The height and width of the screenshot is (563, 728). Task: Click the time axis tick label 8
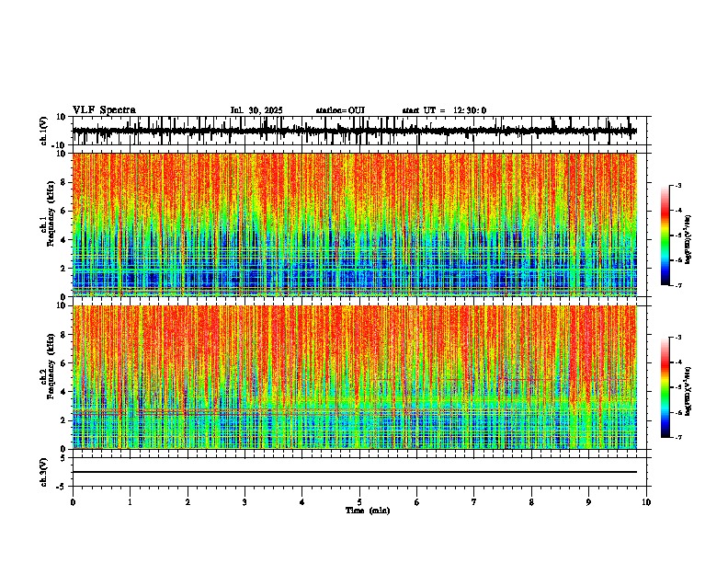pyautogui.click(x=531, y=502)
